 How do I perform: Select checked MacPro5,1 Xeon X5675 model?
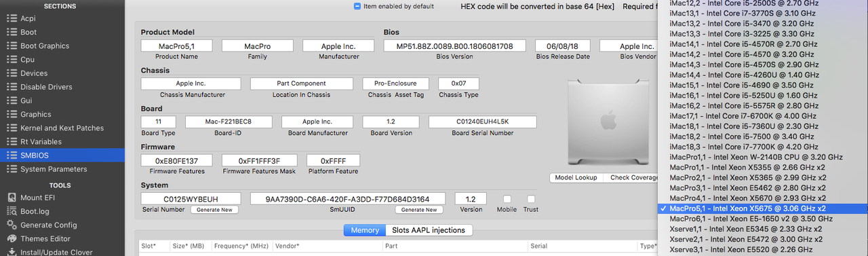(x=763, y=208)
